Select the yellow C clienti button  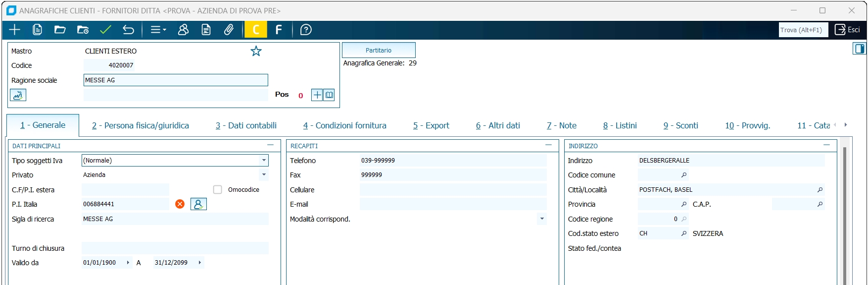(x=256, y=30)
